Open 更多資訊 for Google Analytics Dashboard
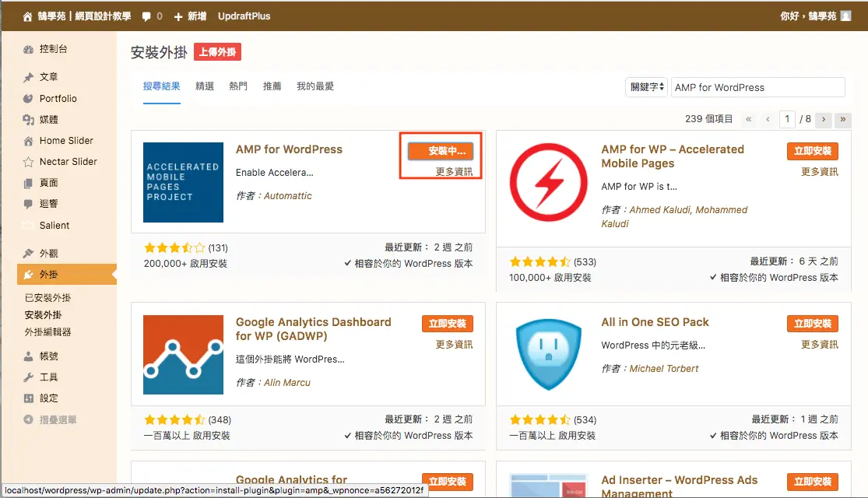Screen dimensions: 868x498 (x=454, y=344)
